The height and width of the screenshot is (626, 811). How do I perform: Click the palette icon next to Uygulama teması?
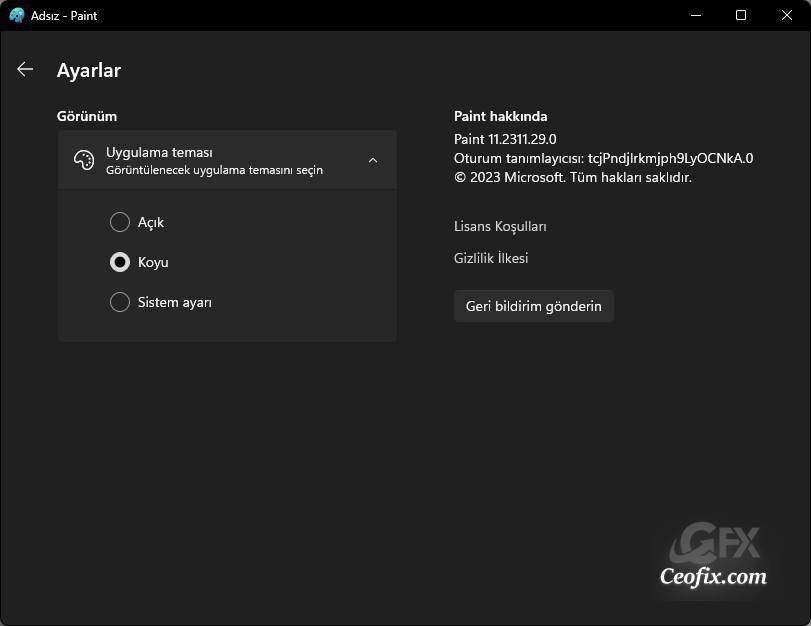pos(84,160)
